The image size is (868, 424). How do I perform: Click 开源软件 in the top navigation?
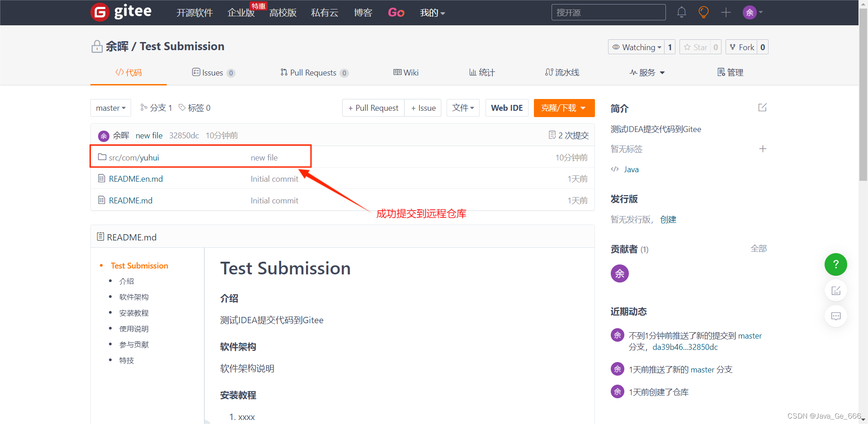194,13
